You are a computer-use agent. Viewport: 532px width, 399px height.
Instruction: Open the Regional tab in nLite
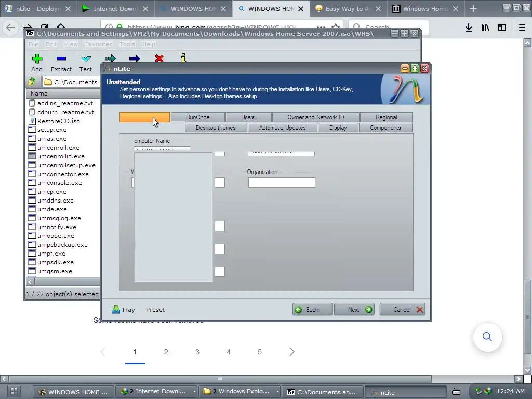[386, 117]
